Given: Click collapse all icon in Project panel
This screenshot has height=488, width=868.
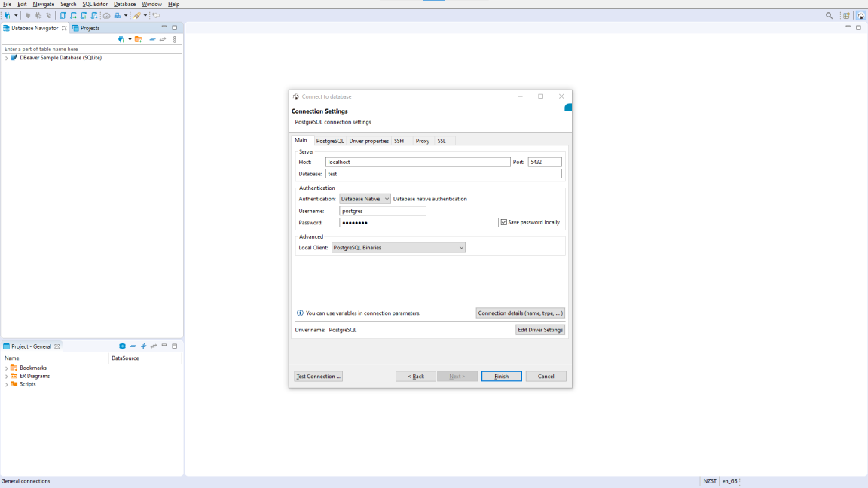Looking at the screenshot, I should point(133,346).
